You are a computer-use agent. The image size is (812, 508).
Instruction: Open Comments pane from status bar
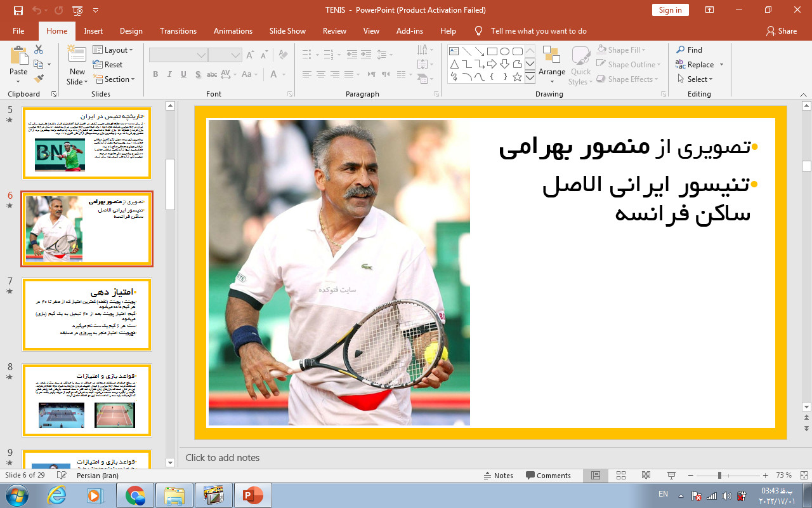click(548, 476)
